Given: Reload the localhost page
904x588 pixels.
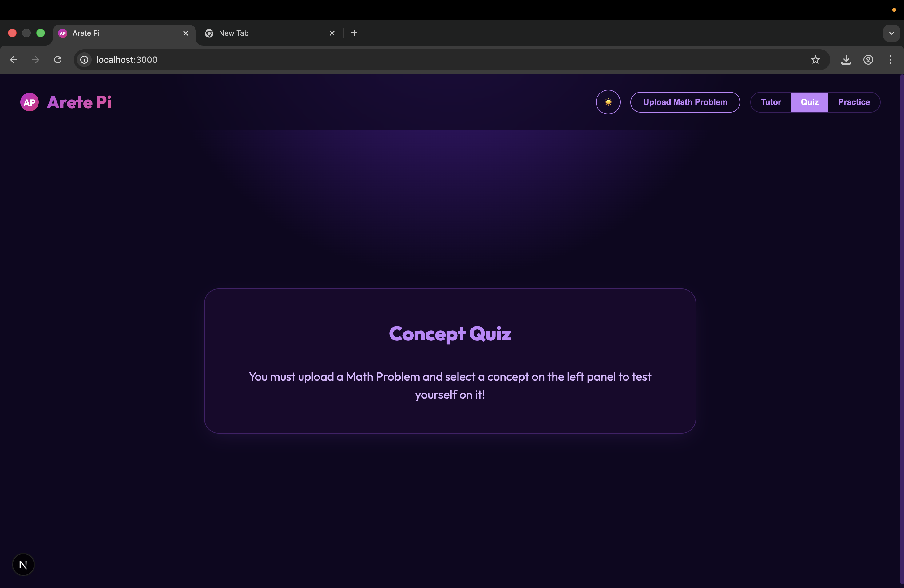Looking at the screenshot, I should [58, 60].
